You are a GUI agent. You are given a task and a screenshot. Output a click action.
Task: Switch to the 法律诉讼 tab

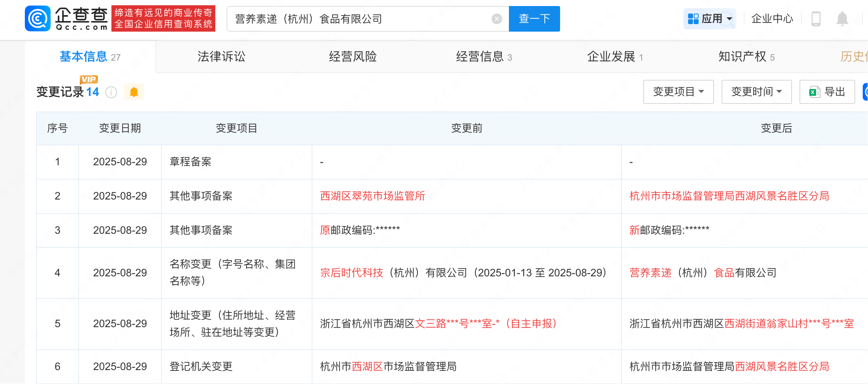(x=221, y=57)
